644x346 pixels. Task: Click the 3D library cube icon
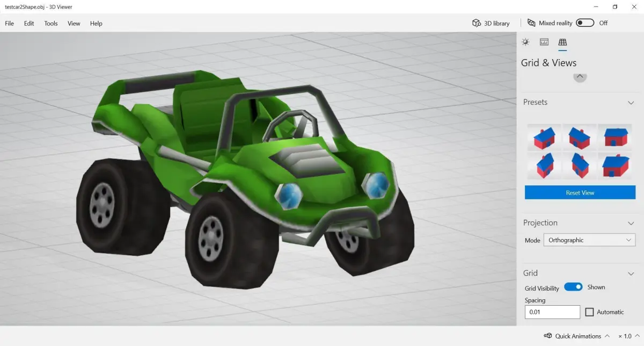476,23
